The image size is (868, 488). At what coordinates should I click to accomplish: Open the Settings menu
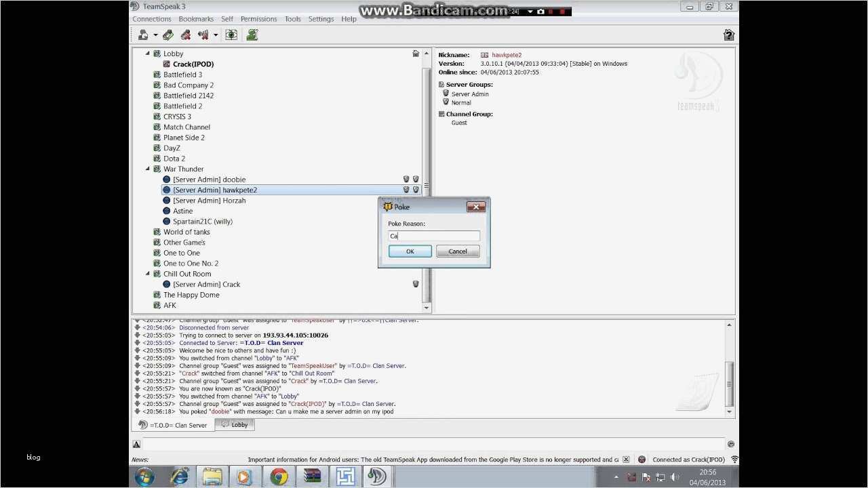click(320, 18)
